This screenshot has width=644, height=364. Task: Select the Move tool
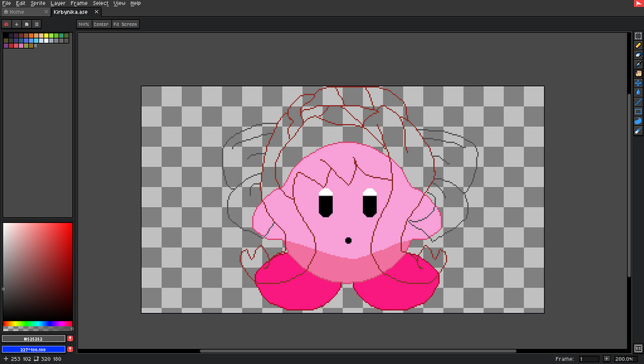click(x=638, y=83)
